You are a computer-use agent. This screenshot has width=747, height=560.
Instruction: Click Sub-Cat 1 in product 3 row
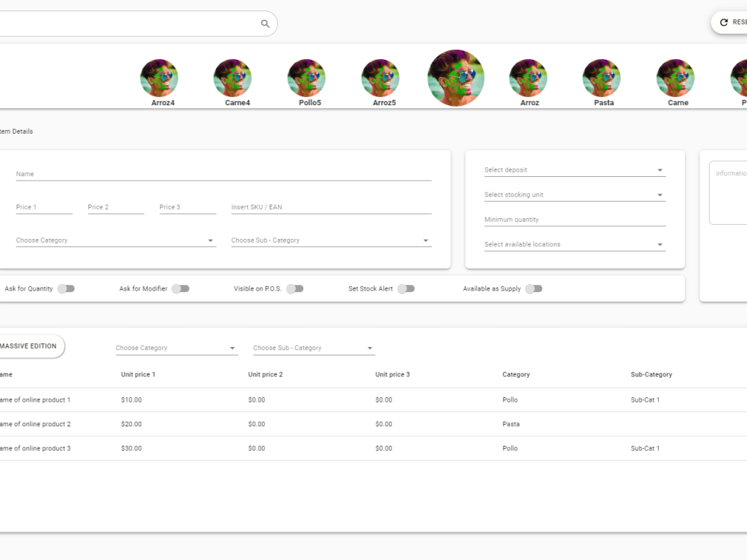pyautogui.click(x=645, y=449)
